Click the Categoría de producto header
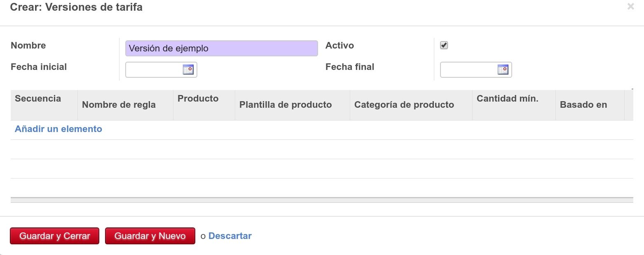The width and height of the screenshot is (644, 255). (x=404, y=105)
